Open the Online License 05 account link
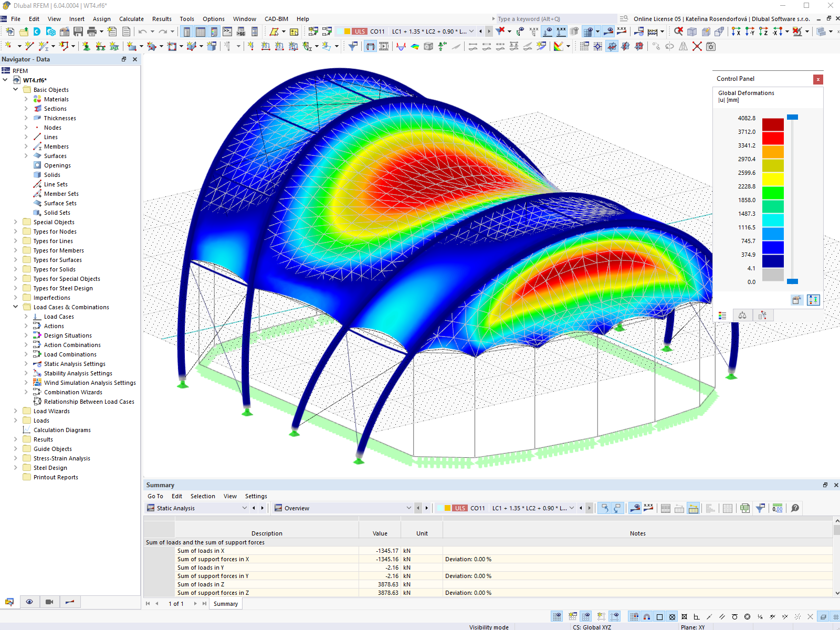Screen dimensions: 840x630 656,18
